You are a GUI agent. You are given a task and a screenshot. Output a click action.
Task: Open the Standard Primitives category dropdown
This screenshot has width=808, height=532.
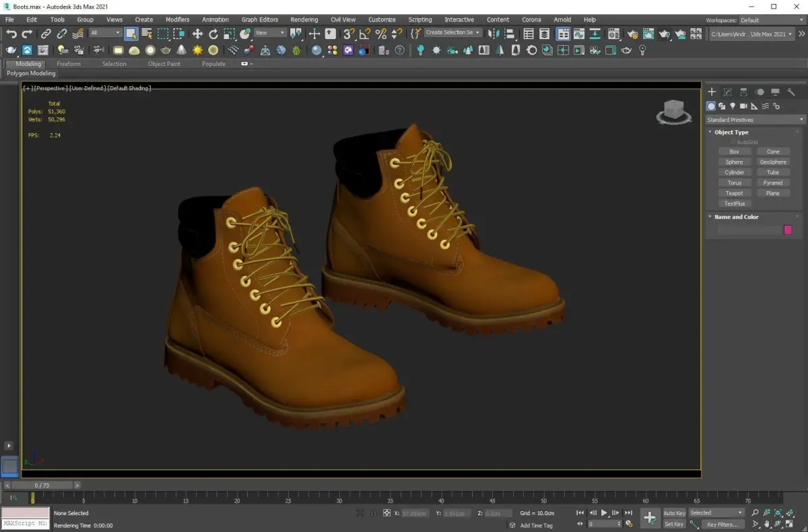click(x=755, y=120)
